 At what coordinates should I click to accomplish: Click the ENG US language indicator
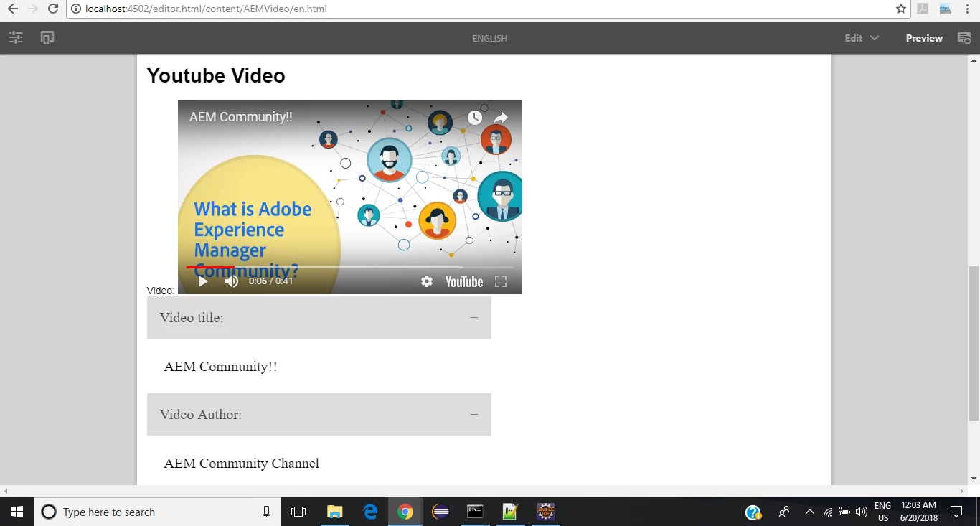[x=882, y=512]
